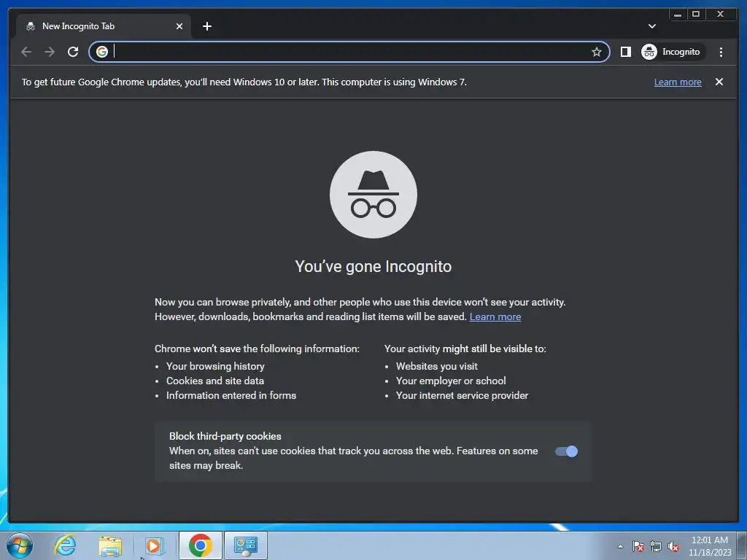Open the Control Panel taskbar icon

click(x=246, y=545)
